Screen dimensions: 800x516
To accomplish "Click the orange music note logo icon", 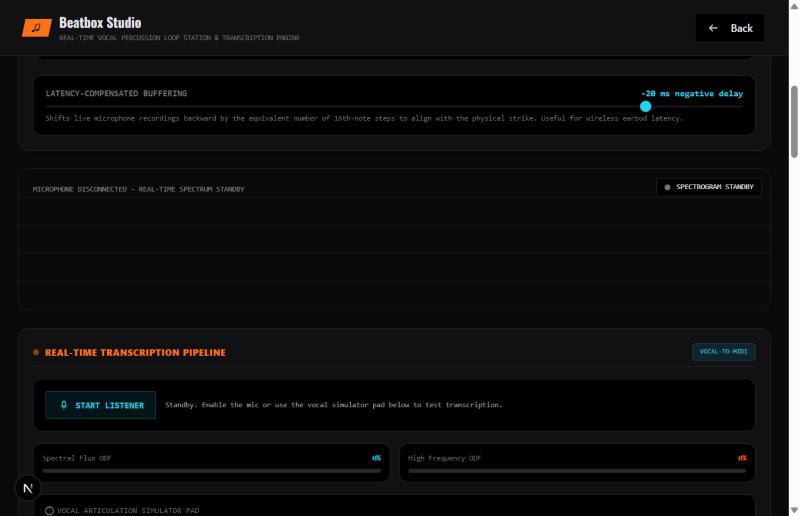I will 36,28.
